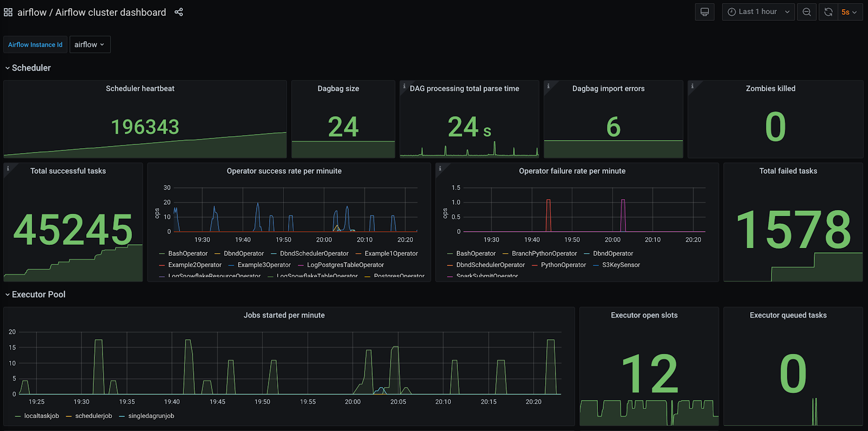This screenshot has height=431, width=868.
Task: Refresh the dashboard with refresh icon
Action: (828, 12)
